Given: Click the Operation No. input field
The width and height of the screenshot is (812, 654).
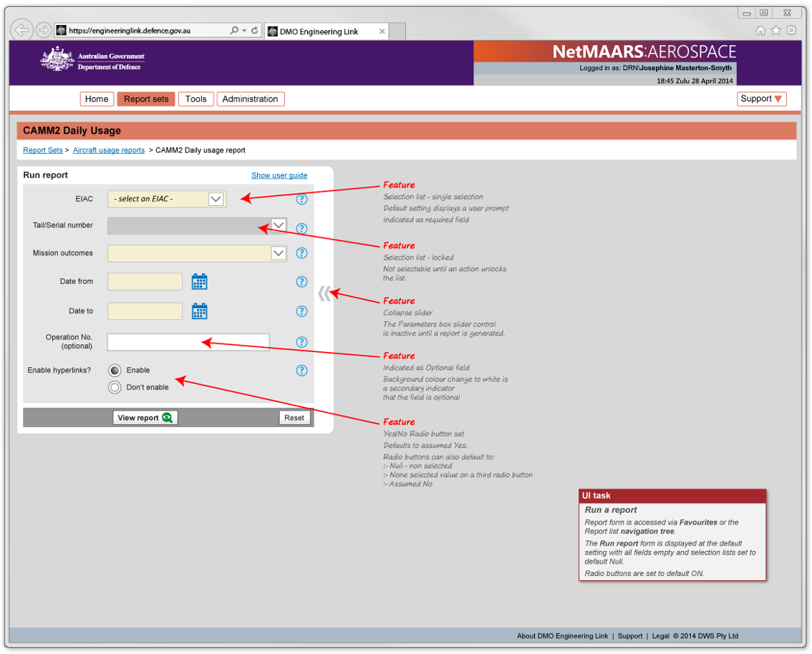Looking at the screenshot, I should pos(188,342).
